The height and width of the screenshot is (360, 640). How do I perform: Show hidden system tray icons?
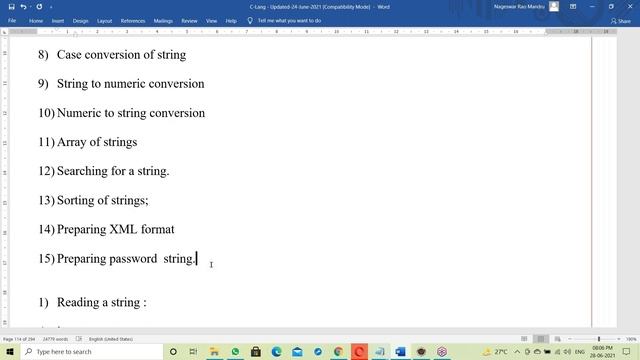point(517,351)
